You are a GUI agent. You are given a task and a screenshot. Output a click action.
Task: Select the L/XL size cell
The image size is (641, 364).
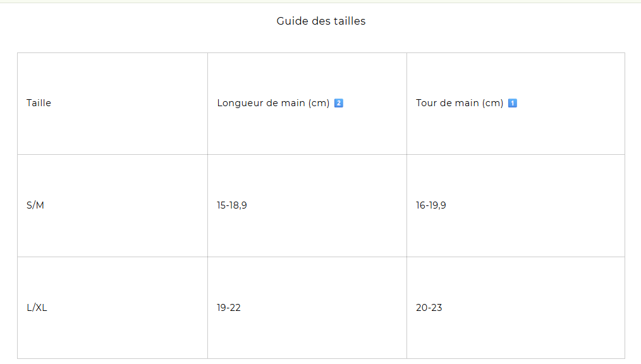pos(37,308)
